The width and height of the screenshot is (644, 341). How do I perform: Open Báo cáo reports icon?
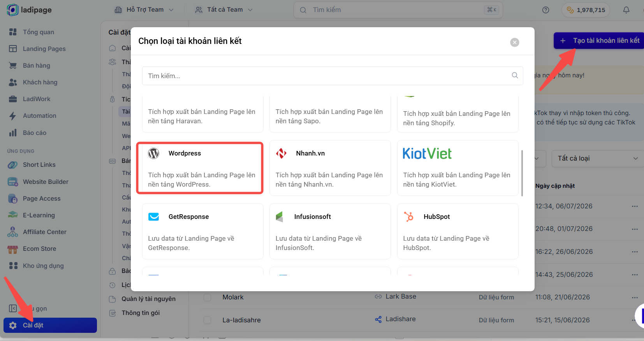[x=13, y=133]
